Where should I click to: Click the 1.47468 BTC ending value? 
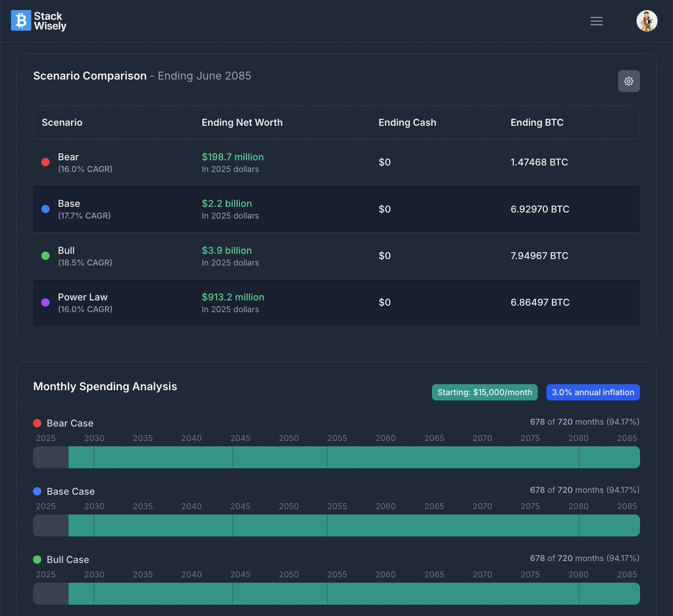pyautogui.click(x=539, y=163)
